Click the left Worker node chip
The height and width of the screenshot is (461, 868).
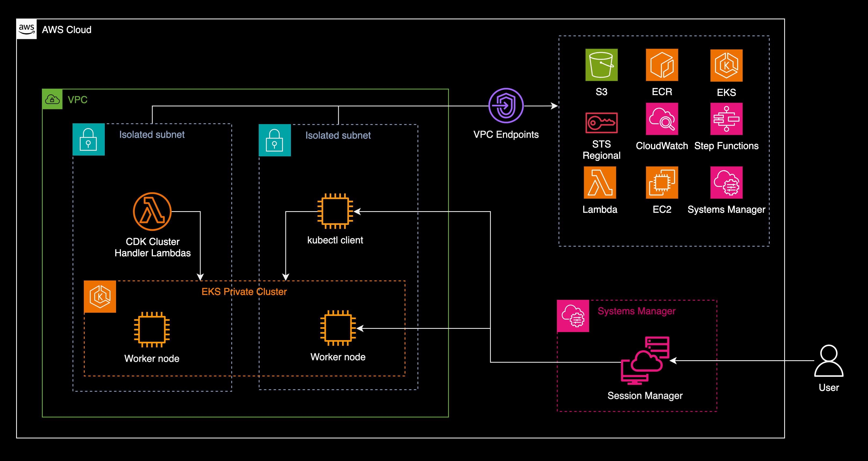click(152, 329)
